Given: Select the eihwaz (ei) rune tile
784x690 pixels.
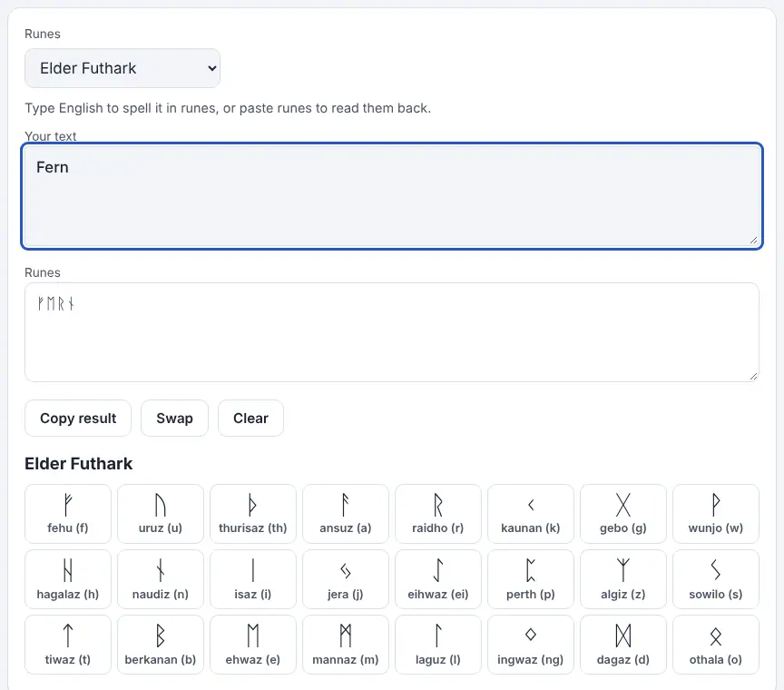Looking at the screenshot, I should (x=438, y=579).
